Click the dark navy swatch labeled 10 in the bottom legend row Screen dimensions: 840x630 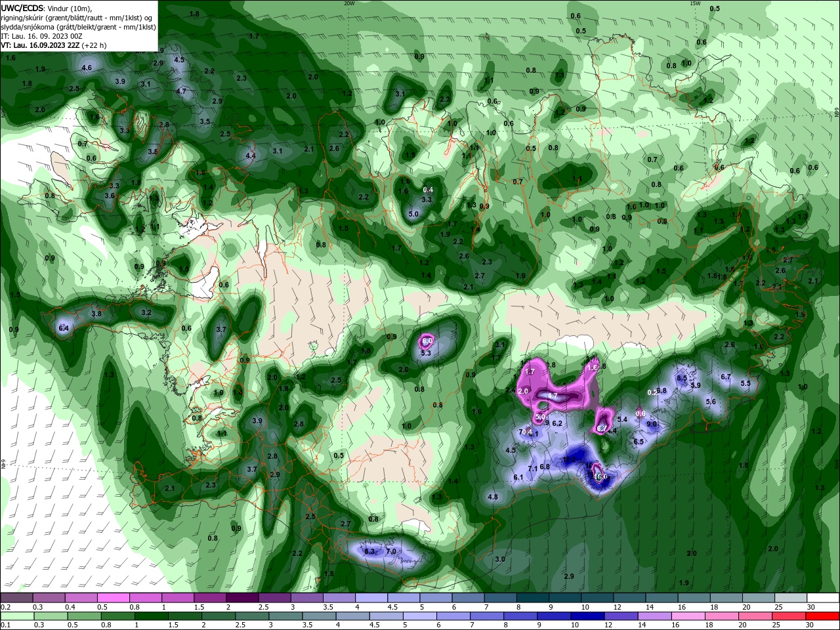587,616
